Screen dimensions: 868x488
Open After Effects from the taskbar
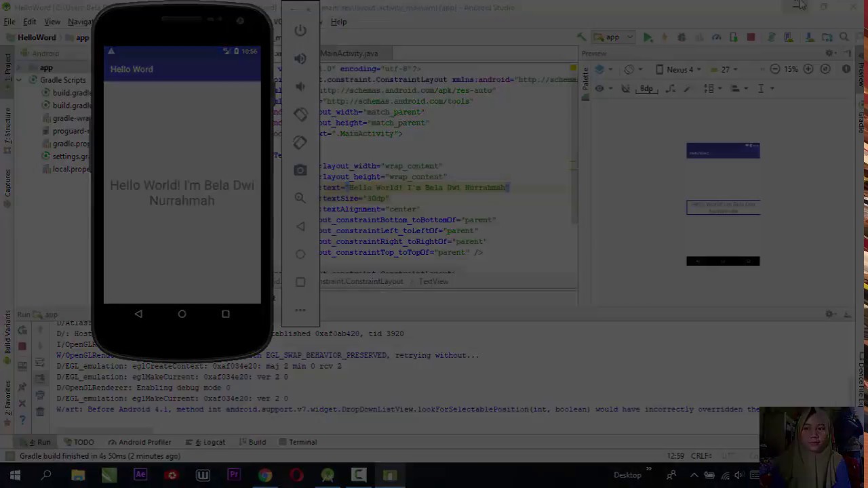tap(140, 475)
